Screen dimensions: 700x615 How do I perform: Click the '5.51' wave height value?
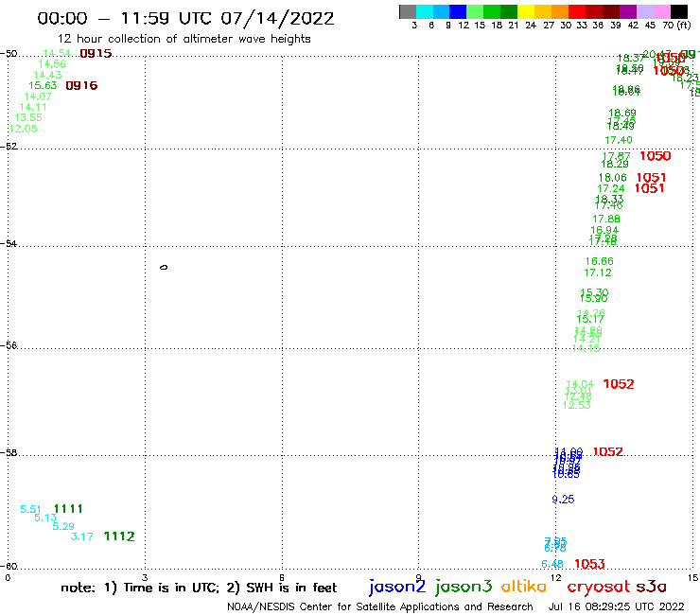(x=31, y=510)
